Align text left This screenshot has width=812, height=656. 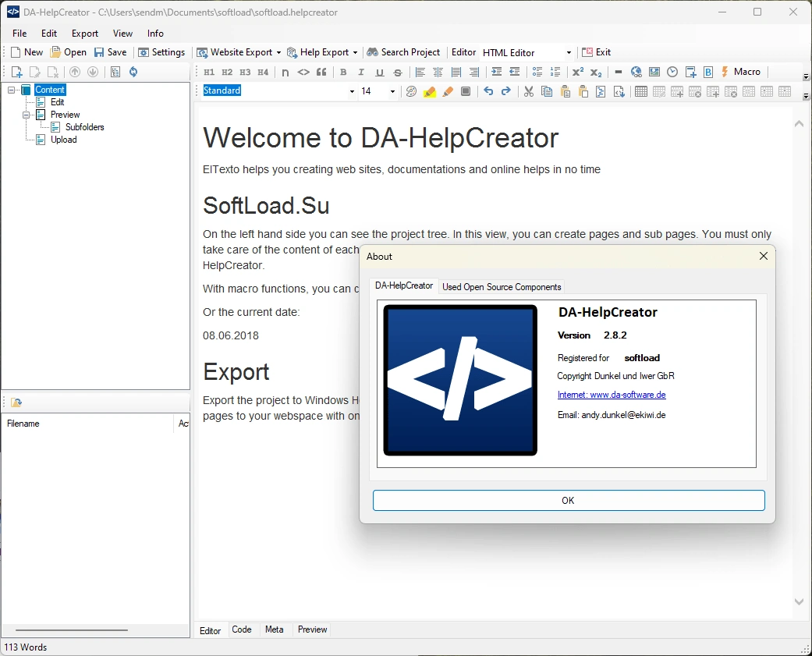click(420, 72)
